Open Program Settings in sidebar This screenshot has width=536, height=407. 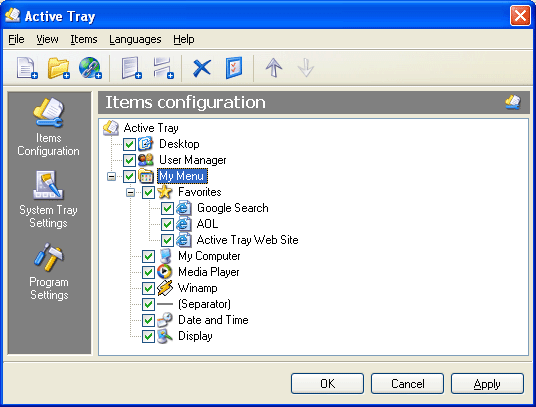click(49, 271)
